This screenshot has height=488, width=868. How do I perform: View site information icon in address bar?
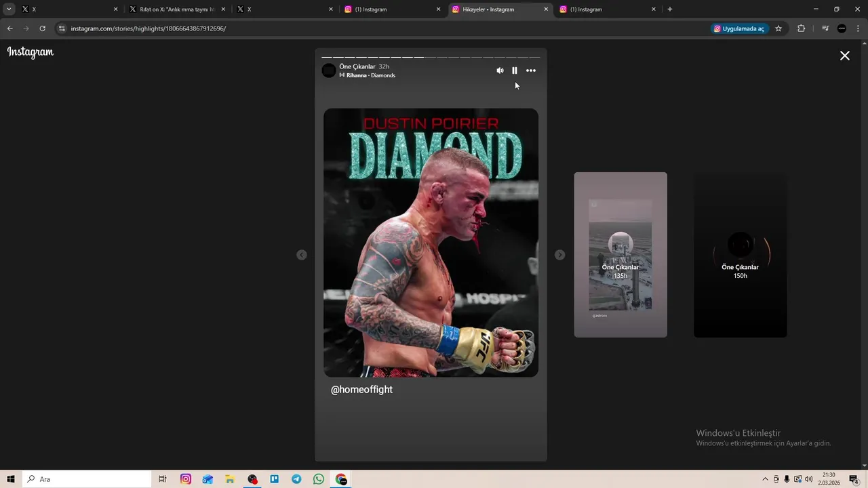[x=62, y=28]
